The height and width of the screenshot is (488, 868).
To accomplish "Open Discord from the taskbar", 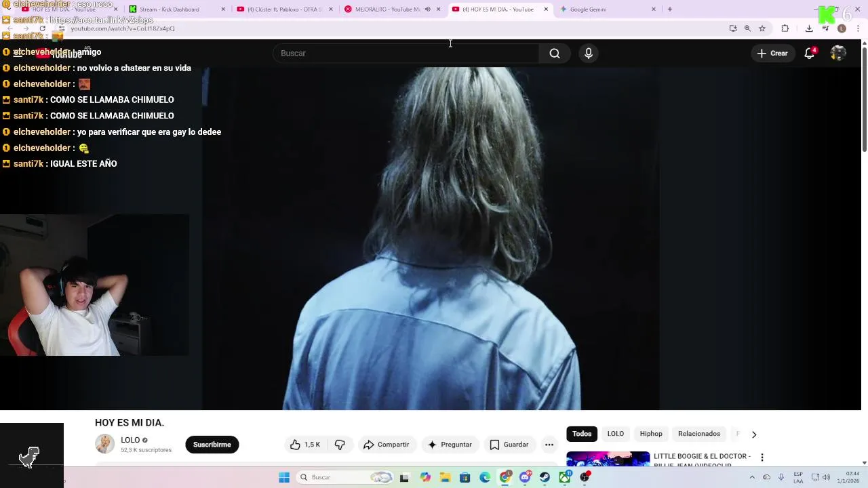I will click(x=526, y=477).
